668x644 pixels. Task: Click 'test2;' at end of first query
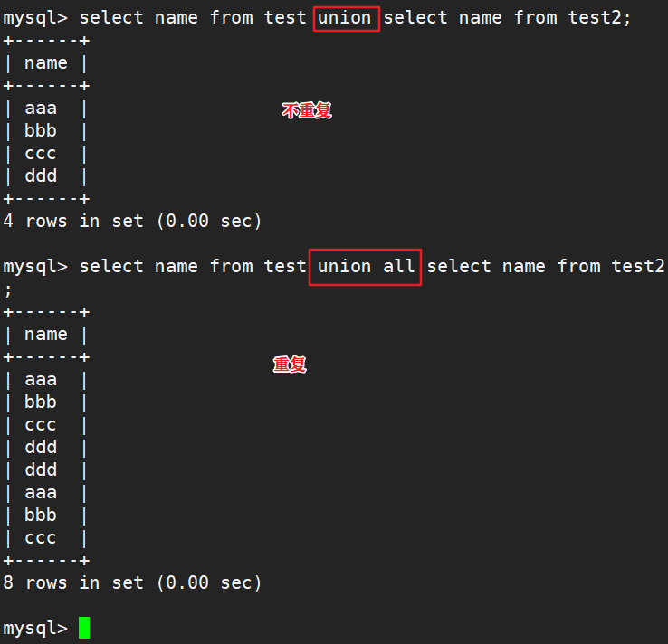(x=599, y=18)
